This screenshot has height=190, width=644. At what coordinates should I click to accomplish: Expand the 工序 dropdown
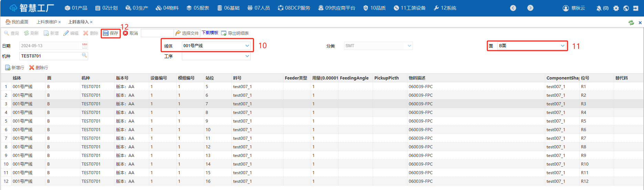click(x=247, y=56)
